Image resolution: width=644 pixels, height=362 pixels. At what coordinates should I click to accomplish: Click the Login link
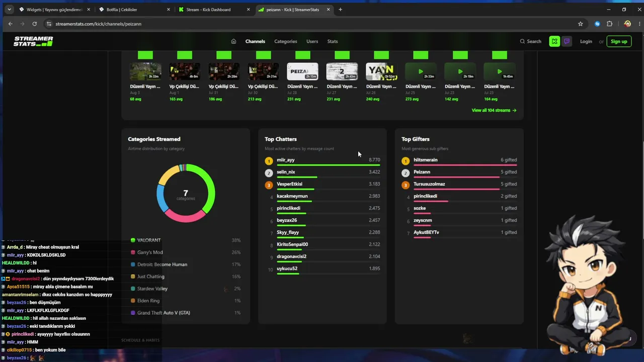[x=586, y=41]
